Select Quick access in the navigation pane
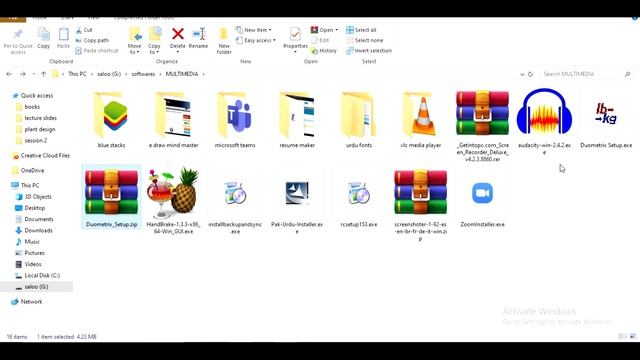640x360 pixels. [33, 96]
